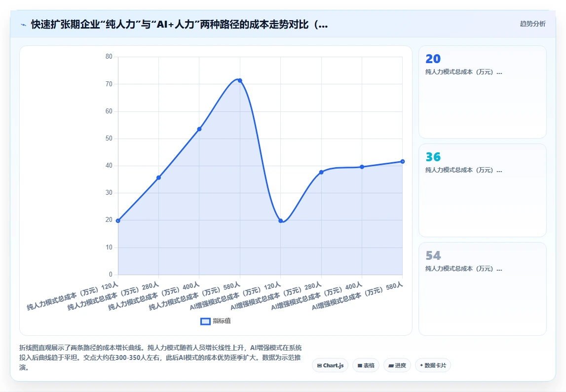Click the first data point at 20

[118, 220]
